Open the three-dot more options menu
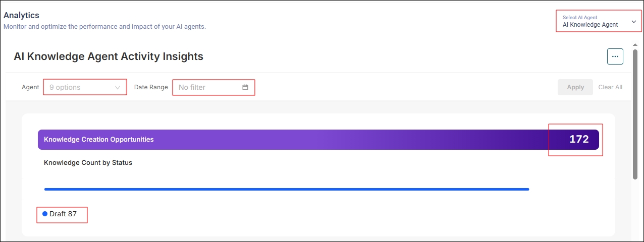This screenshot has height=242, width=644. point(615,56)
